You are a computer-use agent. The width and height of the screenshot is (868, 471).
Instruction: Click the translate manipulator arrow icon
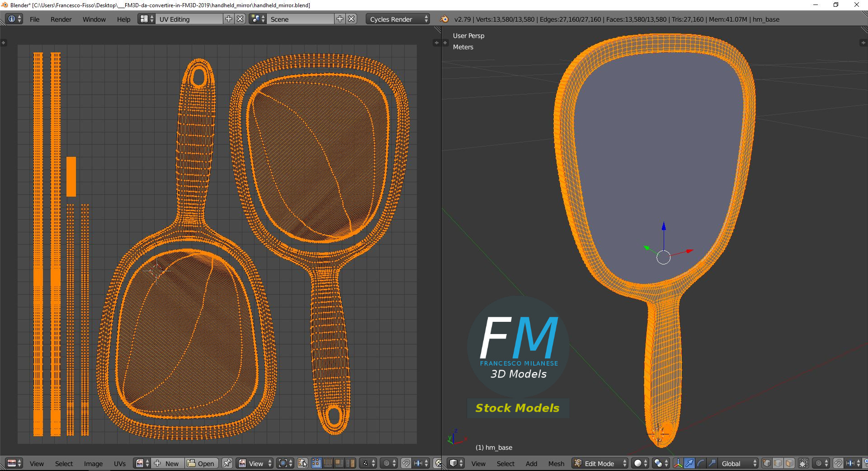[689, 463]
